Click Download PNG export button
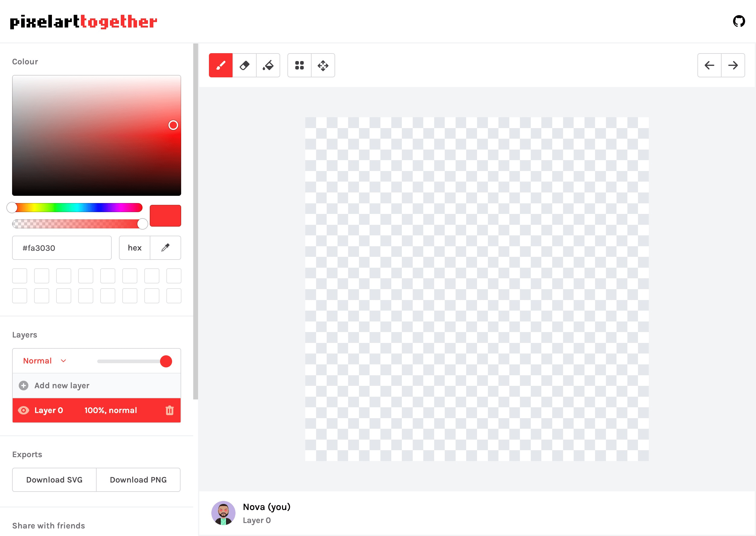This screenshot has width=756, height=536. pyautogui.click(x=138, y=480)
